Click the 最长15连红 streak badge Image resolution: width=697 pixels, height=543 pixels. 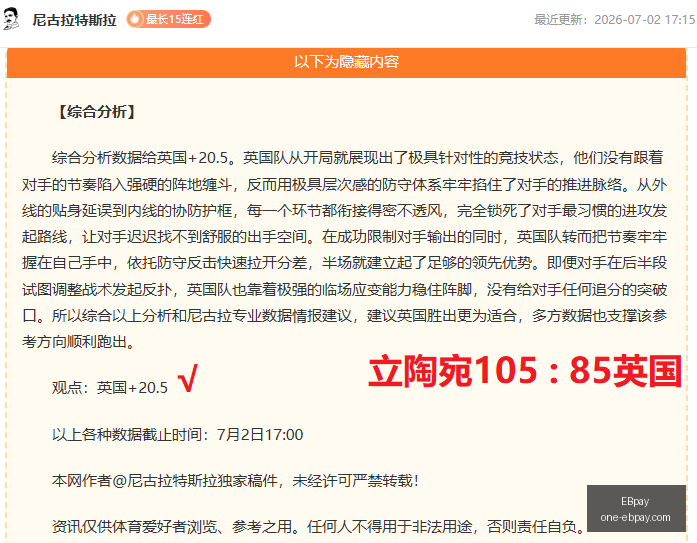pos(168,19)
